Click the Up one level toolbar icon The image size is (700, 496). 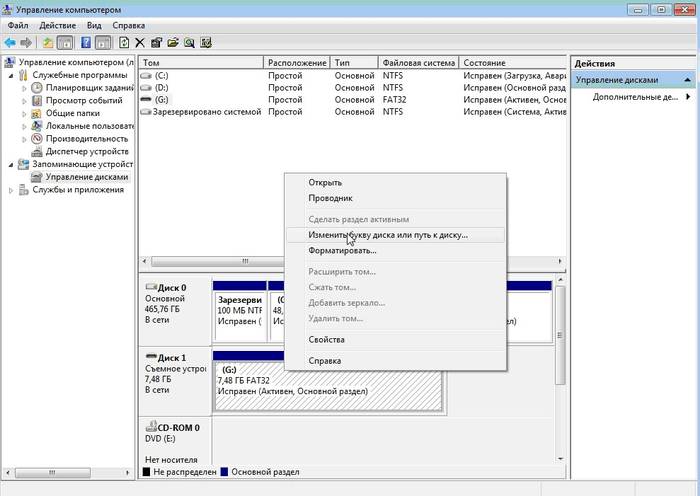(47, 43)
